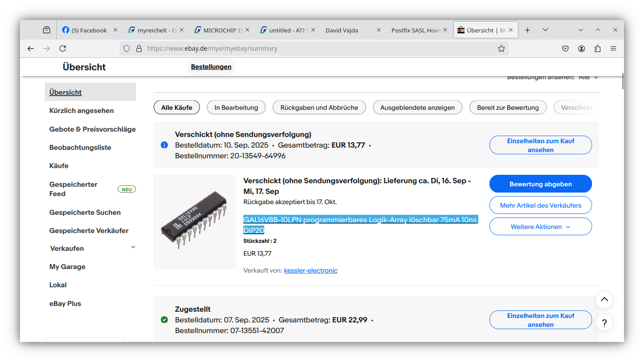Screen dimensions: 644x362
Task: Save the page to Pocket
Action: coord(565,48)
